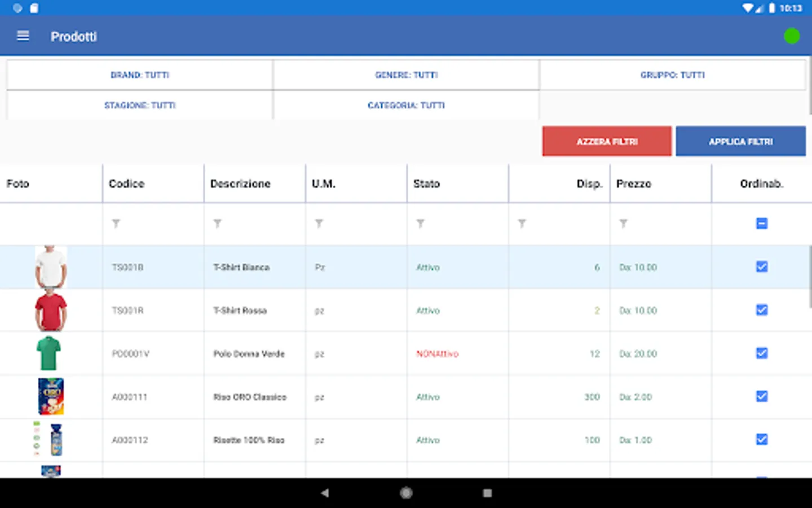Click the APPLICA FILTRI button
The height and width of the screenshot is (508, 812).
tap(741, 141)
